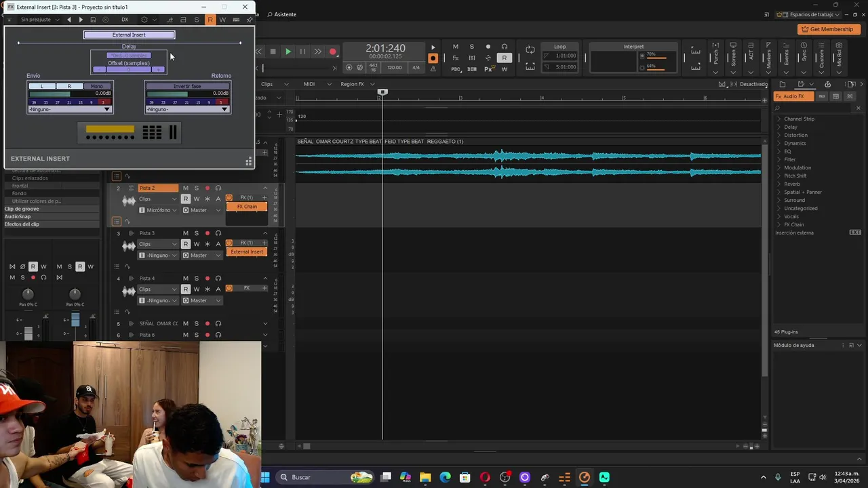Toggle automation write W on Pista 3
Image resolution: width=868 pixels, height=488 pixels.
(197, 244)
